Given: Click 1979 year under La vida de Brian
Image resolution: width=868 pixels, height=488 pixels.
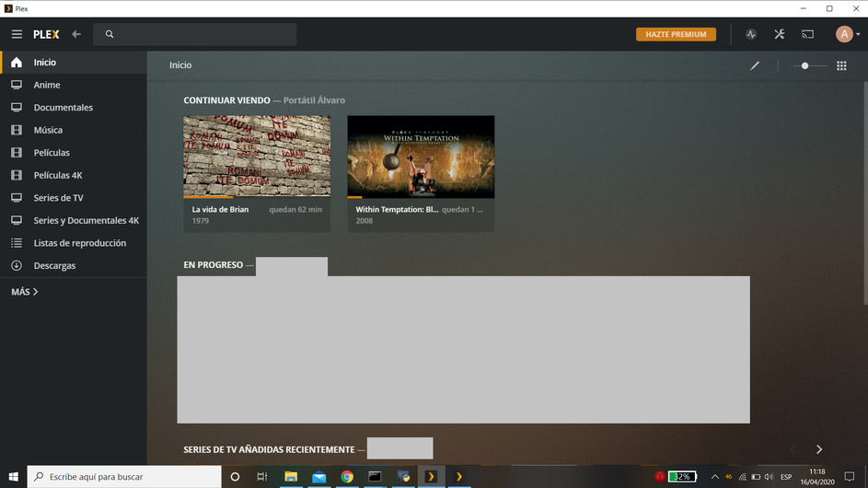Looking at the screenshot, I should click(x=201, y=220).
